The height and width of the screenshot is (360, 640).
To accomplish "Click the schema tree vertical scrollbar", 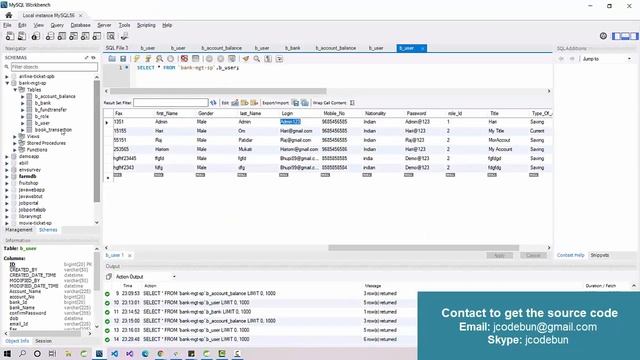I will coord(97,141).
